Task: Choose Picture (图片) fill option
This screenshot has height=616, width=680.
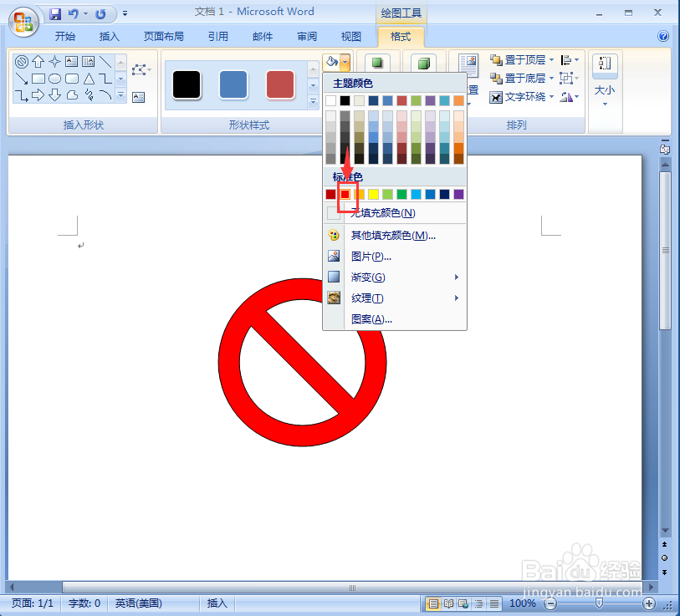Action: (x=395, y=257)
